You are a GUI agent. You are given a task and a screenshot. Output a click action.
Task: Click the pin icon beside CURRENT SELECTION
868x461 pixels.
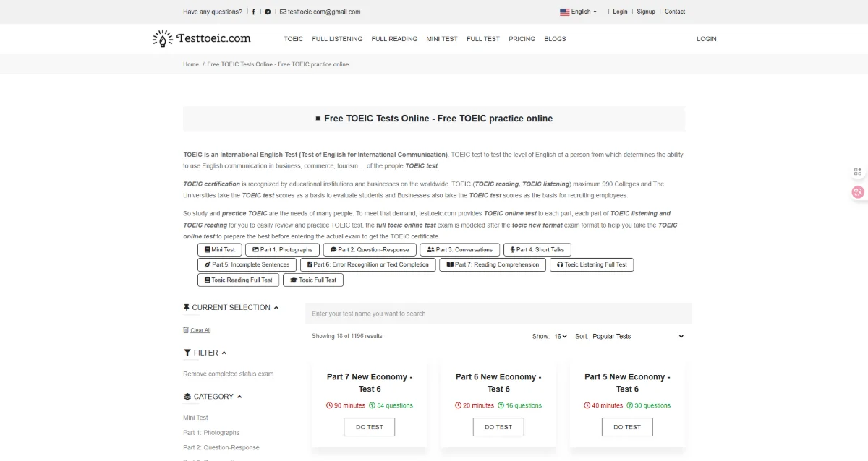186,306
